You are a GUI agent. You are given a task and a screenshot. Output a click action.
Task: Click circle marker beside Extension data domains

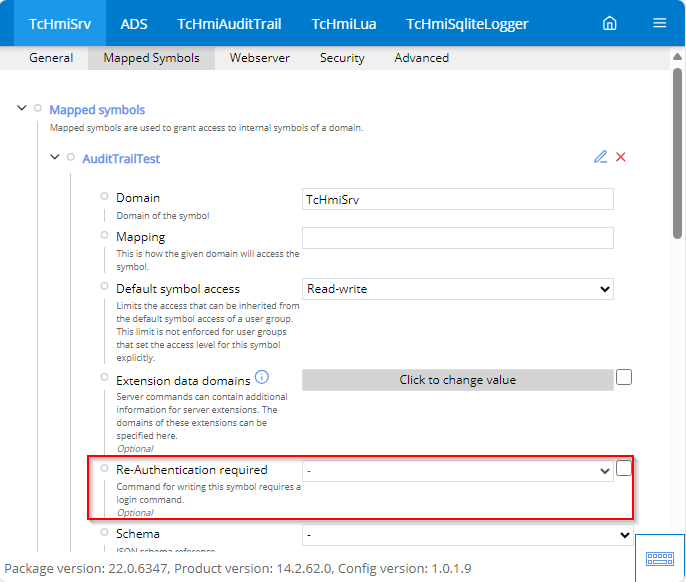point(104,377)
